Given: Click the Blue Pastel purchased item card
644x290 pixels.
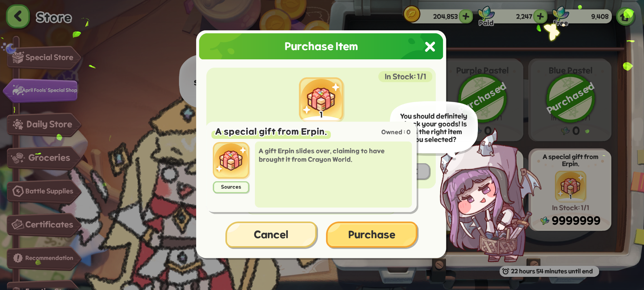Looking at the screenshot, I should coord(570,100).
